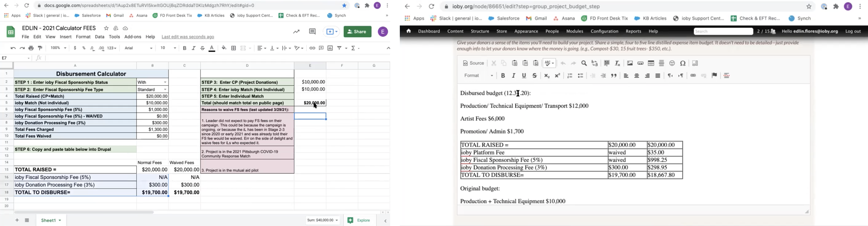
Task: Center align text in the editor
Action: (637, 76)
